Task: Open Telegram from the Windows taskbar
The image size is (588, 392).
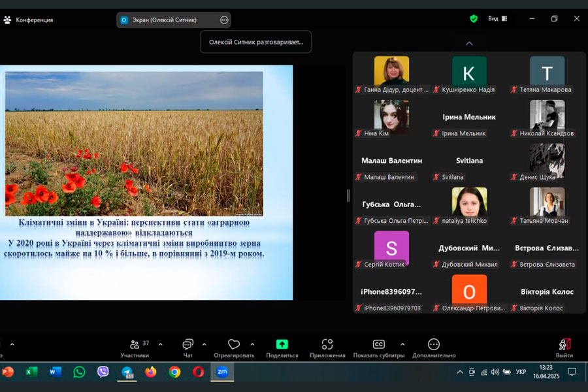Action: click(x=127, y=372)
